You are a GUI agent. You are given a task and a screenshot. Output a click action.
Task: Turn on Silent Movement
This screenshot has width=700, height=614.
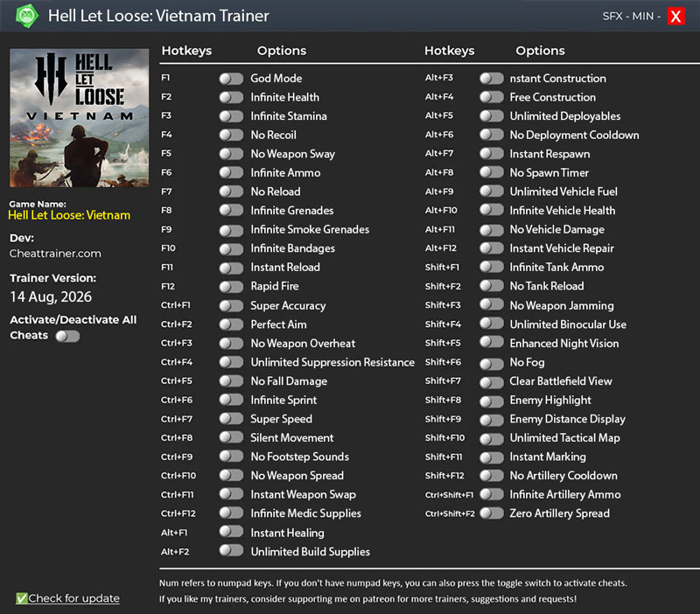pos(231,437)
